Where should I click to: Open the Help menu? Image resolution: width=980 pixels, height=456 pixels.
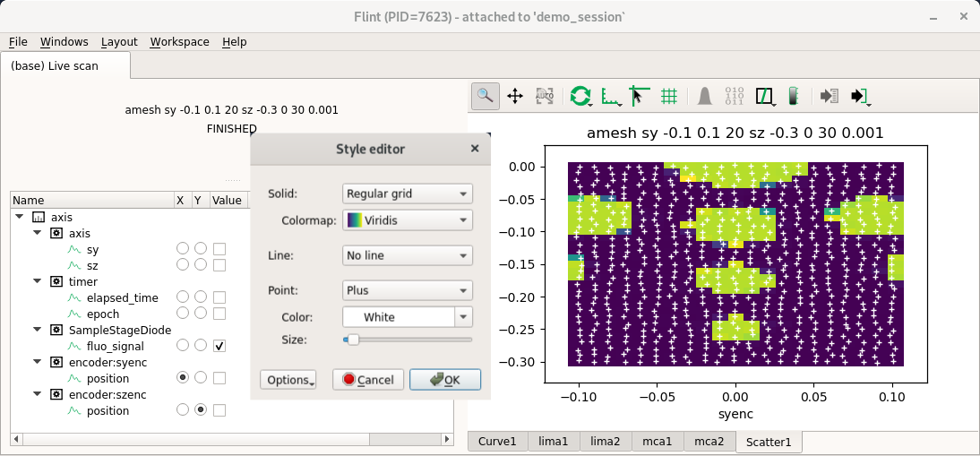235,42
